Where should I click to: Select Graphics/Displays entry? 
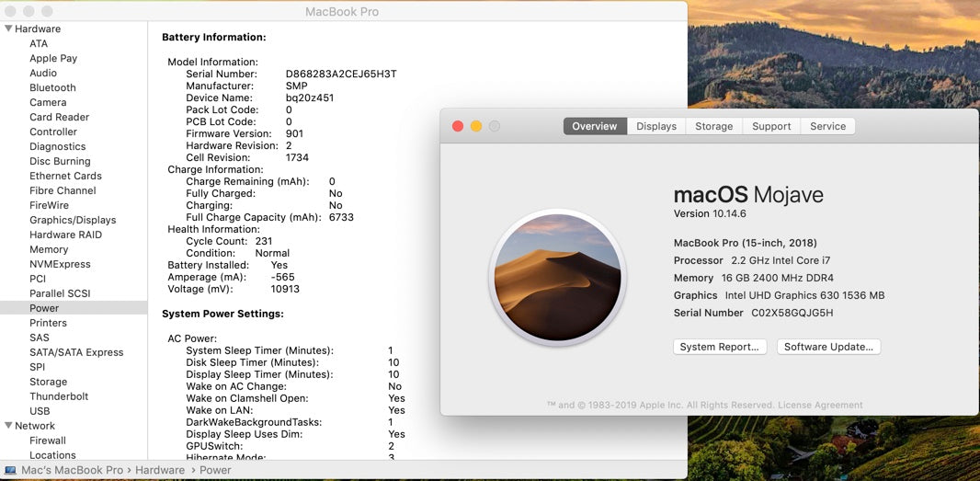pos(73,220)
